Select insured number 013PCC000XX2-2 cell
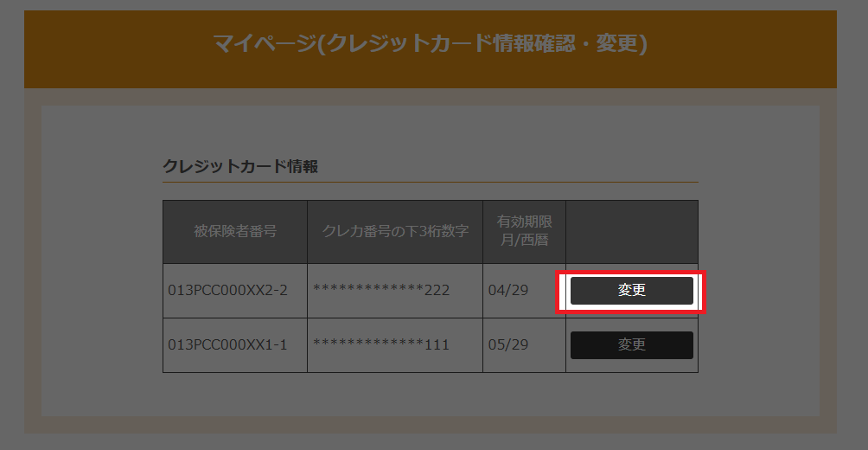The width and height of the screenshot is (868, 450). [x=228, y=290]
